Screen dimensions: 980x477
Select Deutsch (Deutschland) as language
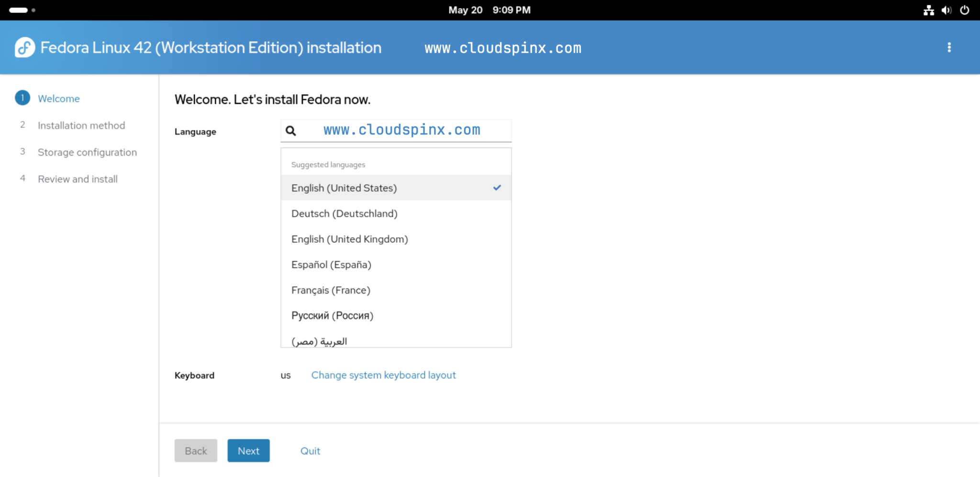click(x=344, y=213)
